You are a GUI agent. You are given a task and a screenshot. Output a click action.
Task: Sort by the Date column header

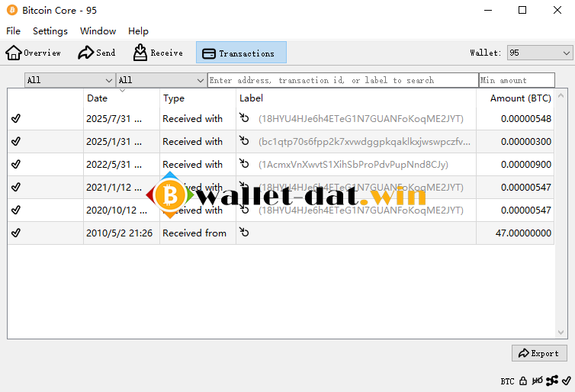121,98
